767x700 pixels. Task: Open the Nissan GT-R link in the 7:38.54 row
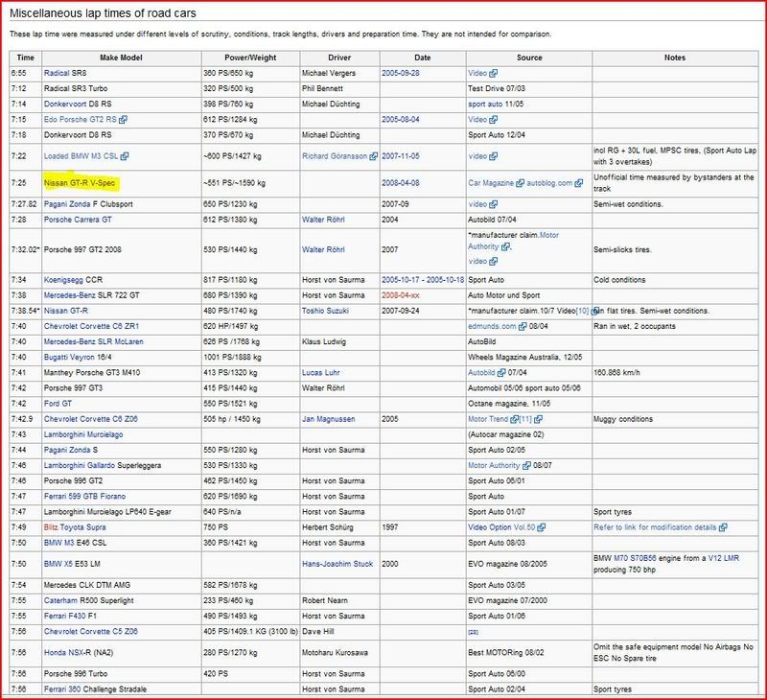tap(66, 311)
